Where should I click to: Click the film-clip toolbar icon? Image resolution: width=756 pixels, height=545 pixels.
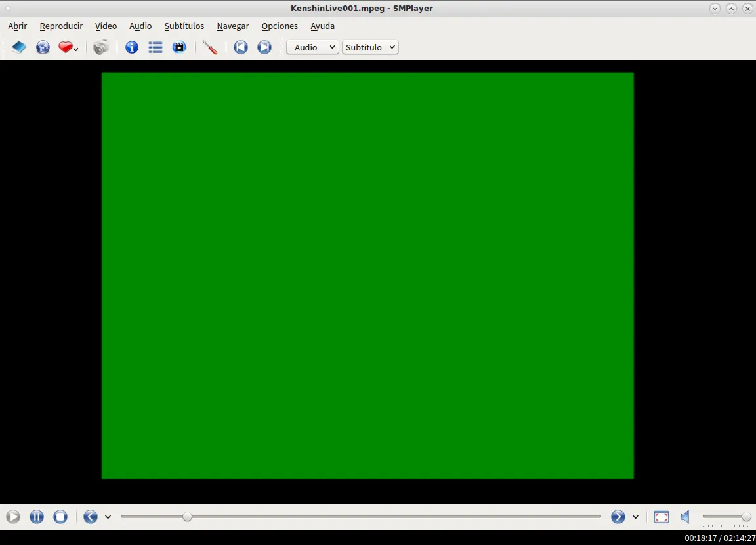[x=179, y=47]
